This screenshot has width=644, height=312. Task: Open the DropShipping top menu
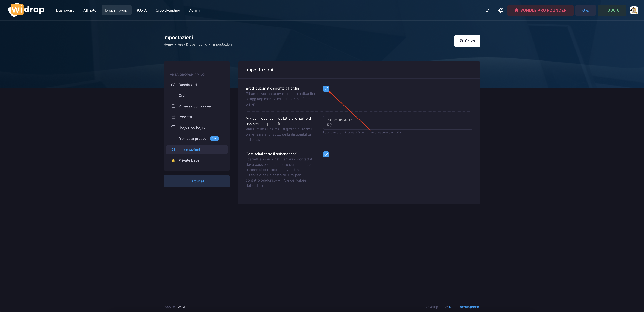pos(116,10)
